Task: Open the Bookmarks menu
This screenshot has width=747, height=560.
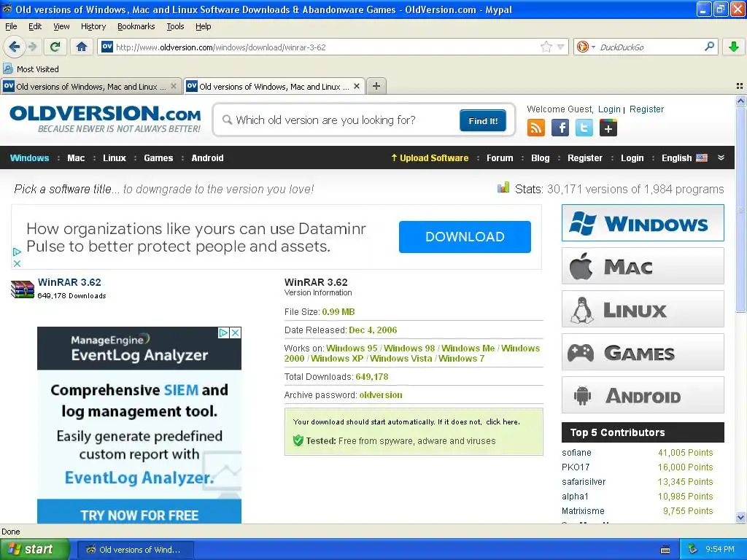Action: [136, 26]
